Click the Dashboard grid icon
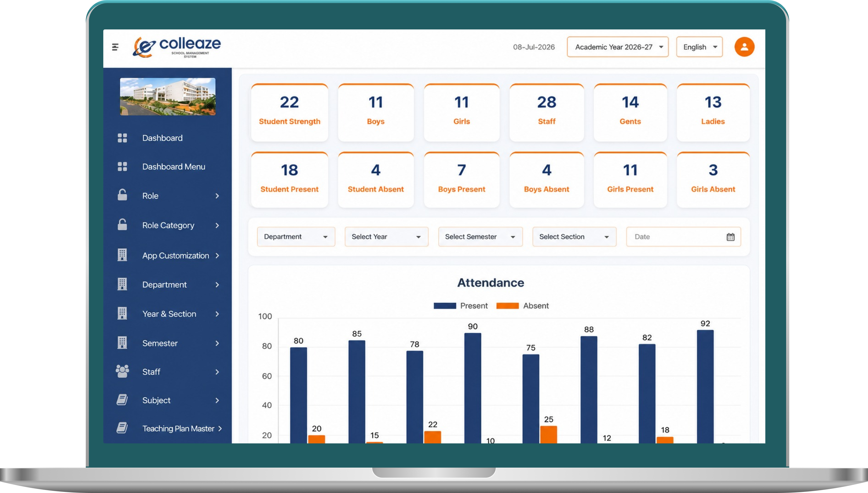This screenshot has height=493, width=868. 122,138
